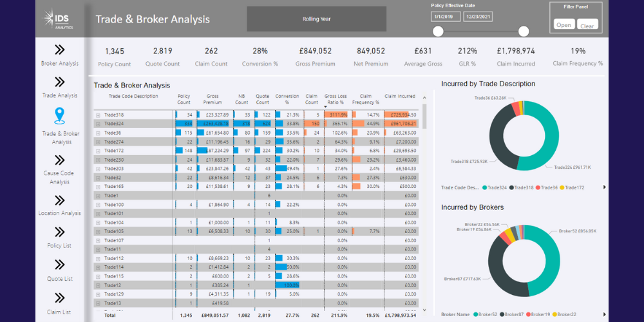Screen dimensions: 644x322
Task: Show more trade legend items arrow
Action: pos(604,187)
